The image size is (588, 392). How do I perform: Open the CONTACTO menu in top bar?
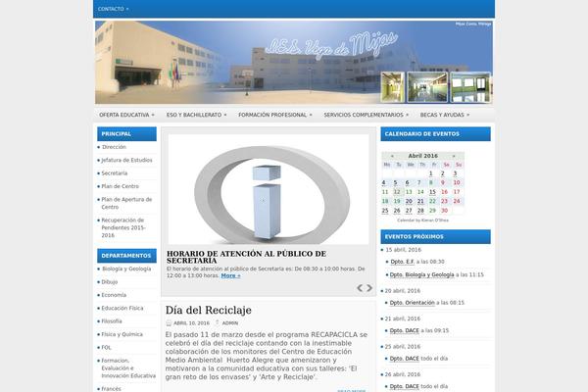(113, 9)
